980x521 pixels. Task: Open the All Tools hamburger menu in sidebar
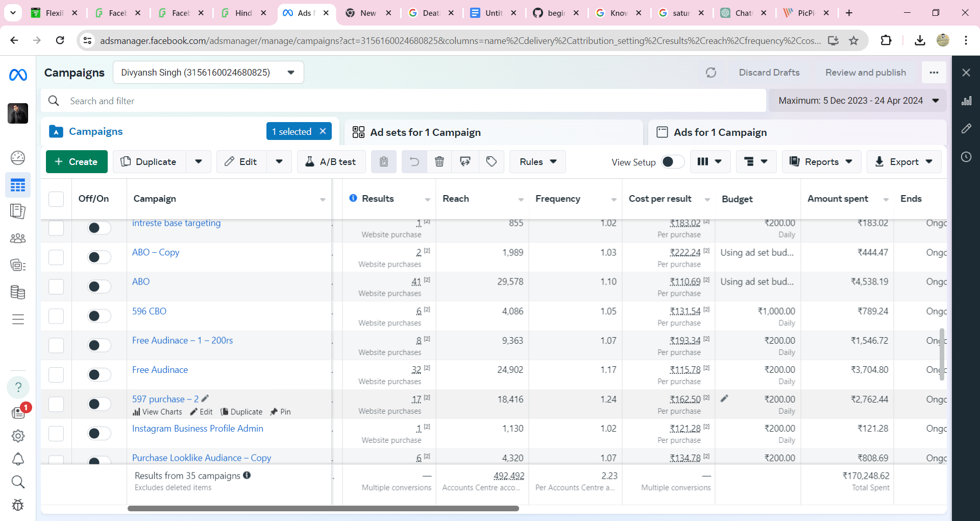18,319
